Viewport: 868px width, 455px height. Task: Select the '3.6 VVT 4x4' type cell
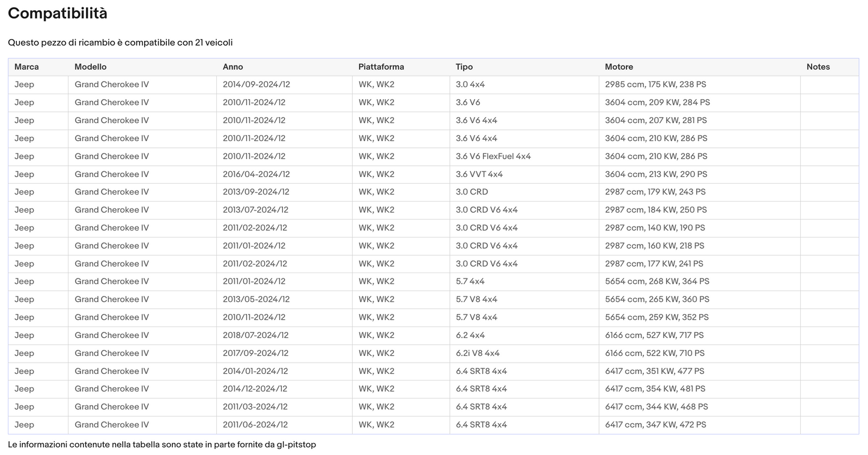pos(479,175)
